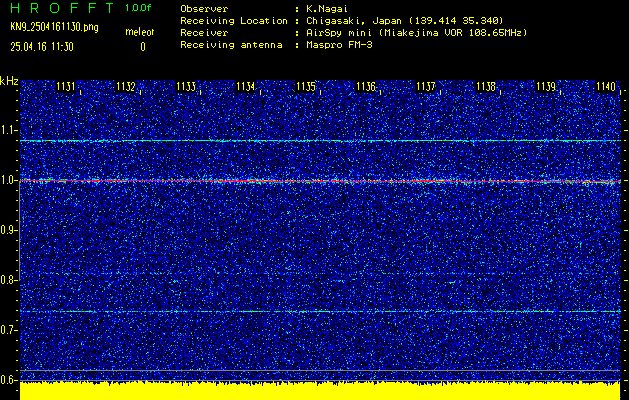Click the 1137 time marker

[x=426, y=87]
